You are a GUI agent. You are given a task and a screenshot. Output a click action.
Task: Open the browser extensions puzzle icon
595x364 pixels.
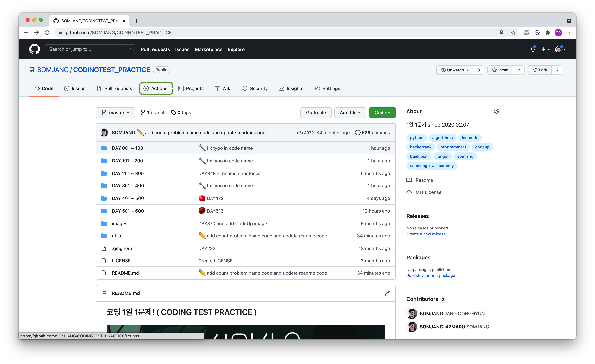(548, 33)
